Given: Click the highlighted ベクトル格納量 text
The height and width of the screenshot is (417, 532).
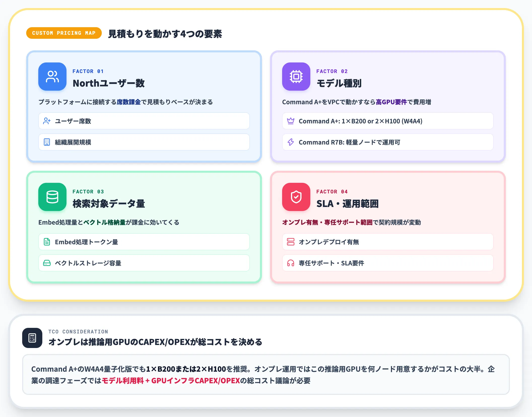Looking at the screenshot, I should pyautogui.click(x=105, y=222).
